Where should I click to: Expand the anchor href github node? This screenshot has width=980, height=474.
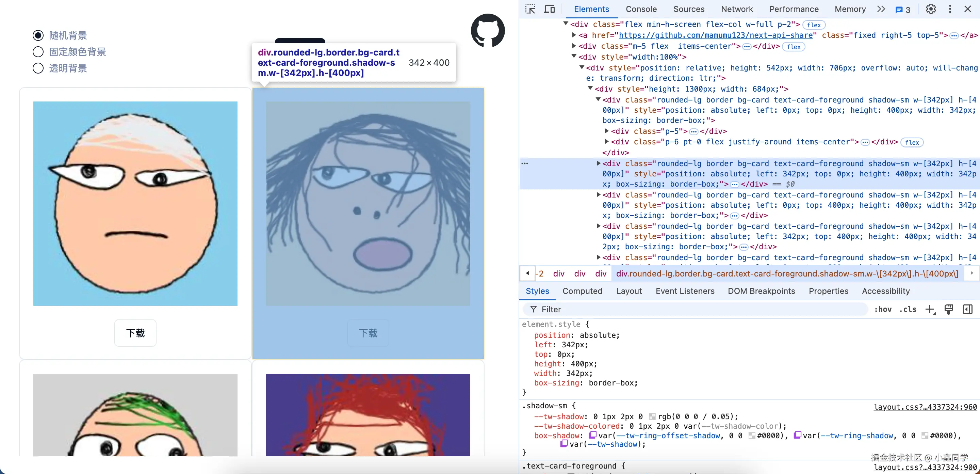click(574, 35)
